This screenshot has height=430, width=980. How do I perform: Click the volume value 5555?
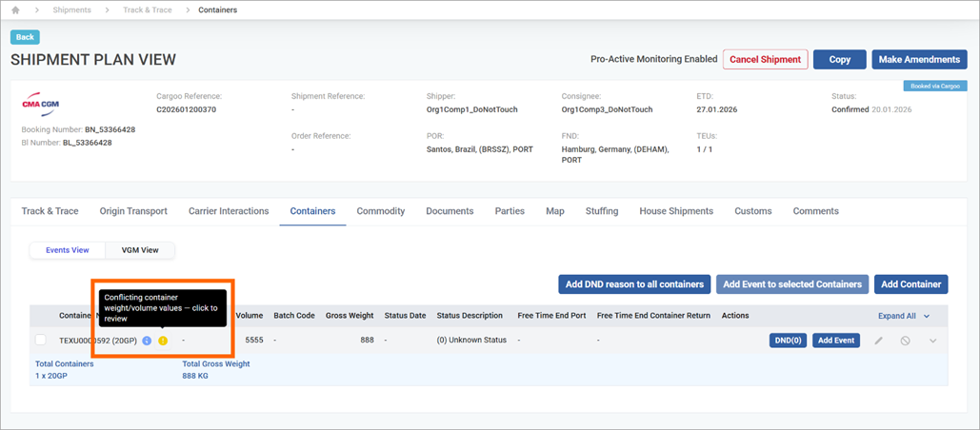[253, 341]
